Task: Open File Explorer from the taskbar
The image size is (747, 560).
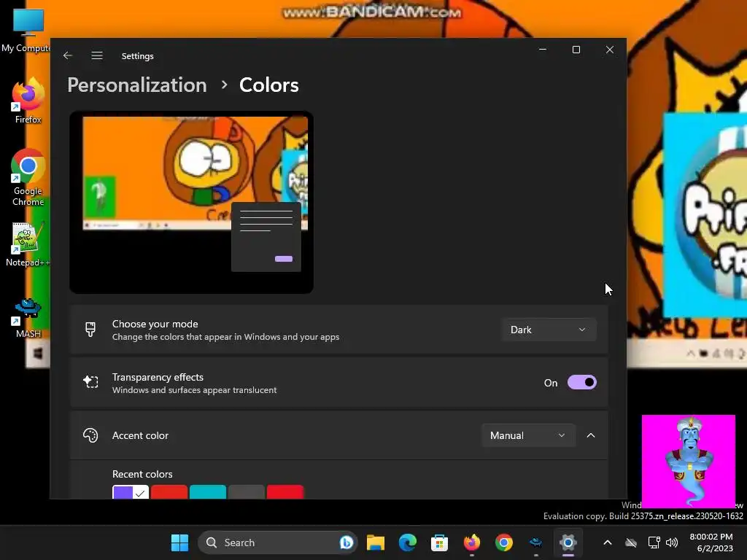Action: click(x=376, y=542)
